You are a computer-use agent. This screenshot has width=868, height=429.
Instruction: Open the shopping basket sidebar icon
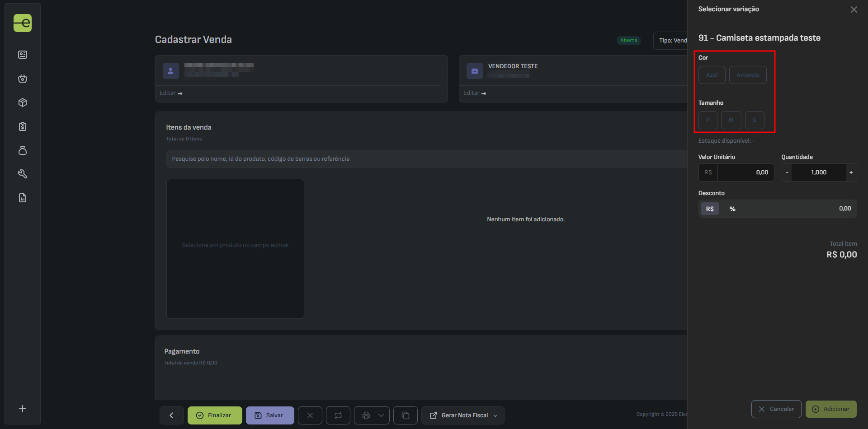23,79
